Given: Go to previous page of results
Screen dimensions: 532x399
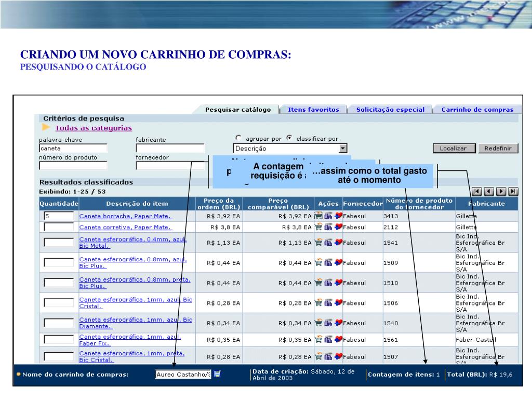Looking at the screenshot, I should [x=489, y=191].
